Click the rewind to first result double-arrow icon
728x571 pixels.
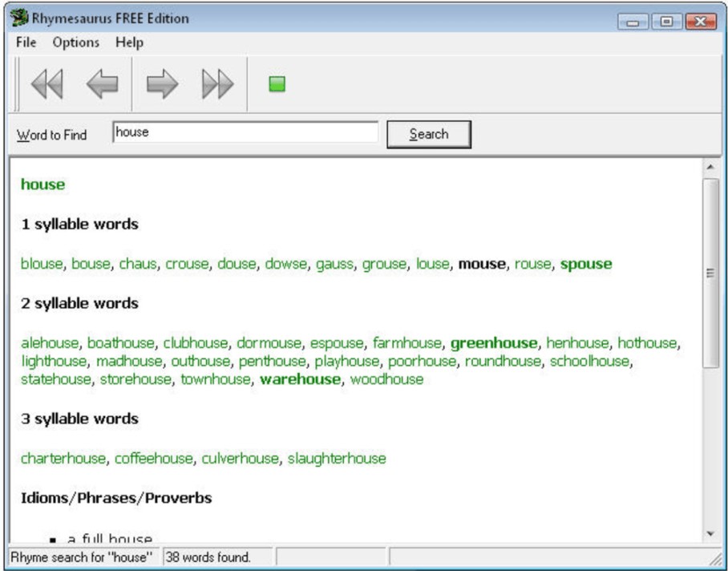pyautogui.click(x=47, y=84)
